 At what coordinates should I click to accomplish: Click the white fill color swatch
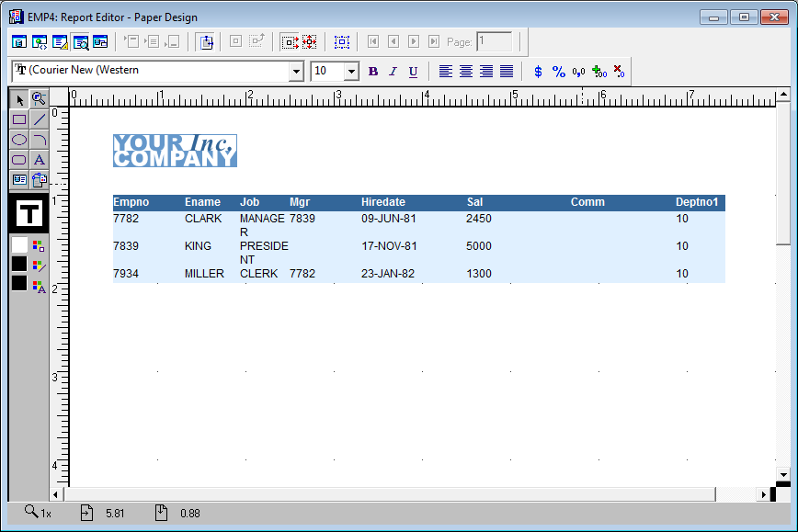click(19, 245)
